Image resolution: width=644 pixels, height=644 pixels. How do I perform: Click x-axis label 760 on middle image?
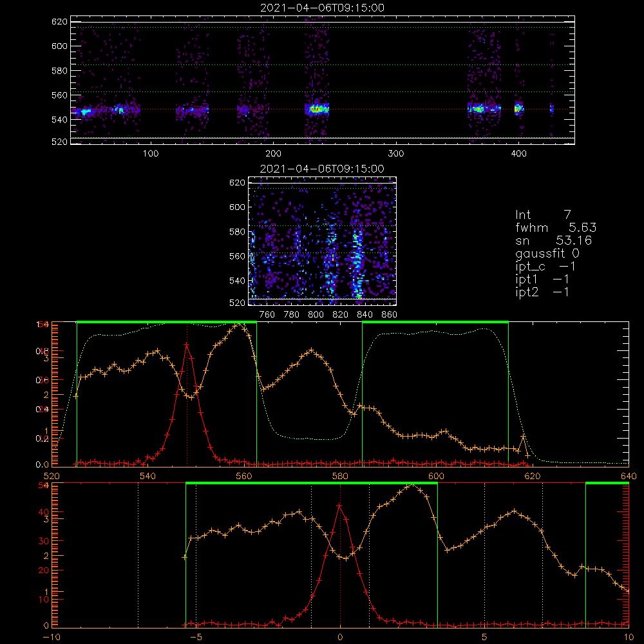coord(267,315)
